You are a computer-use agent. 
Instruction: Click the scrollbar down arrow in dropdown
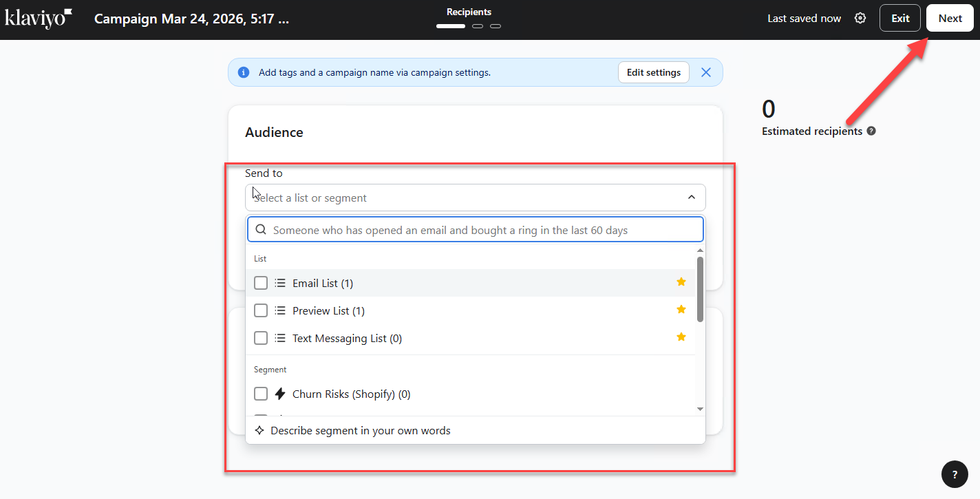pyautogui.click(x=700, y=409)
